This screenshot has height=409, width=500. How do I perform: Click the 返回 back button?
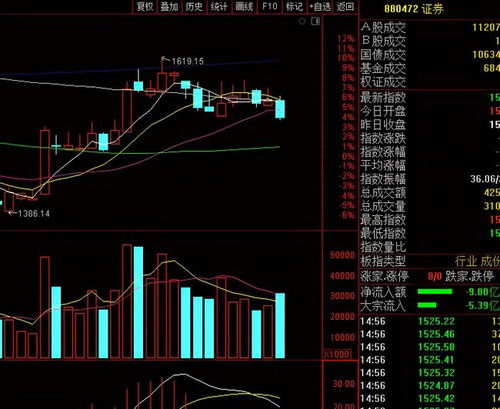coord(345,6)
